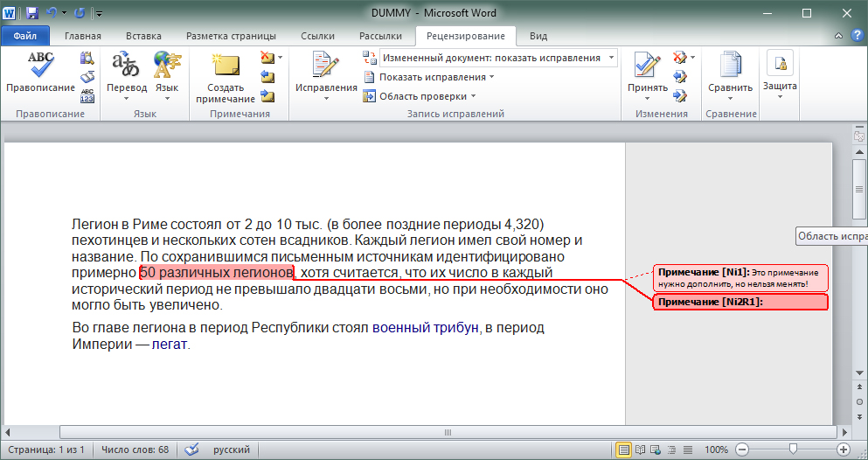Open Word Help question mark icon
Screen dimensions: 868x460
point(855,36)
